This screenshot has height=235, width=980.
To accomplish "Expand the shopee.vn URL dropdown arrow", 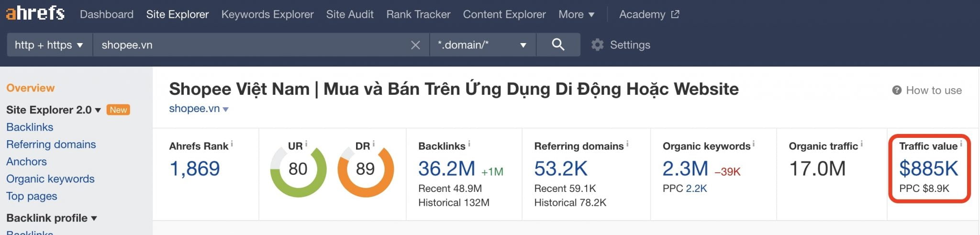I will point(226,110).
